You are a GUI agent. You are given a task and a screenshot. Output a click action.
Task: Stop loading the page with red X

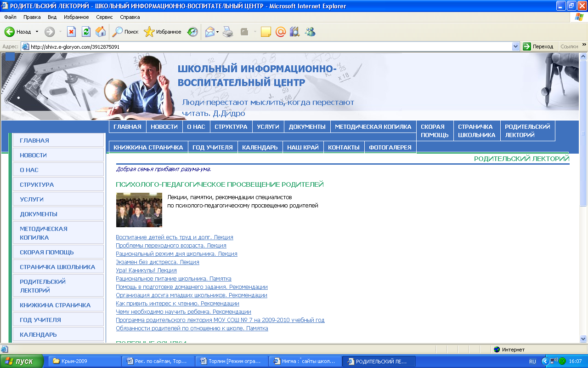71,32
